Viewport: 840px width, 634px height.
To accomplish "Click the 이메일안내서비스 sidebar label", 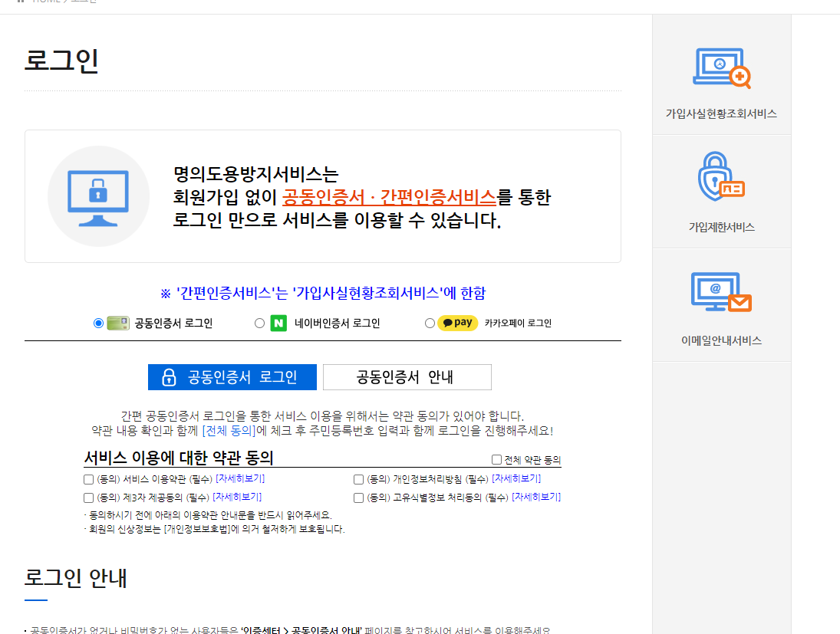I will [721, 340].
